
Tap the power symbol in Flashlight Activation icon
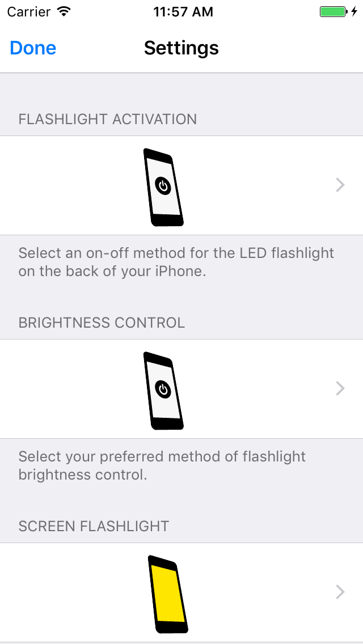point(163,185)
